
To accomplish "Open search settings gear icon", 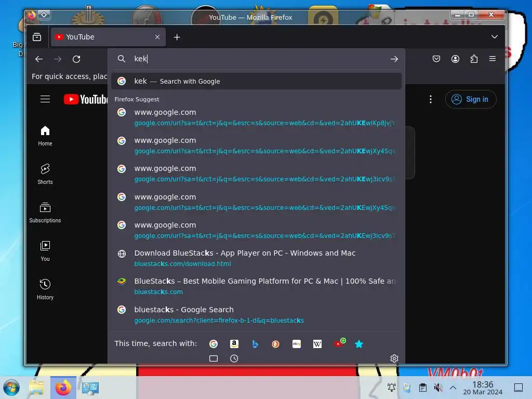I will (x=394, y=358).
